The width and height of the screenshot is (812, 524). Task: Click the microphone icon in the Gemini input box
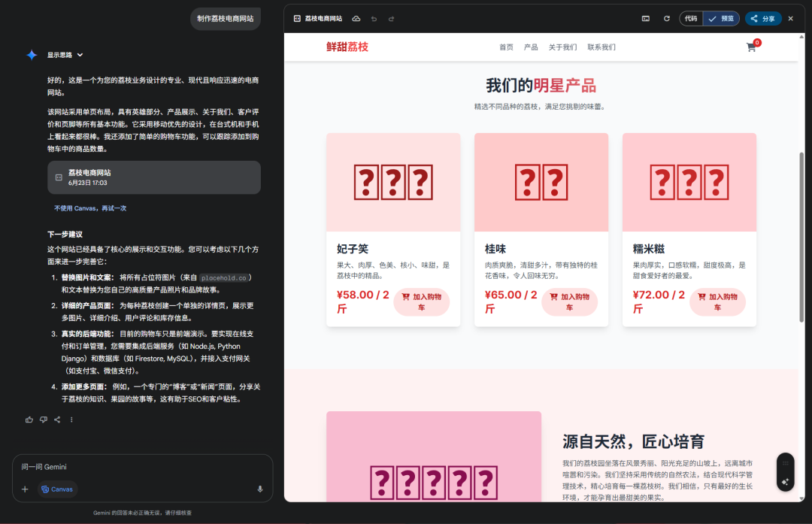coord(261,489)
